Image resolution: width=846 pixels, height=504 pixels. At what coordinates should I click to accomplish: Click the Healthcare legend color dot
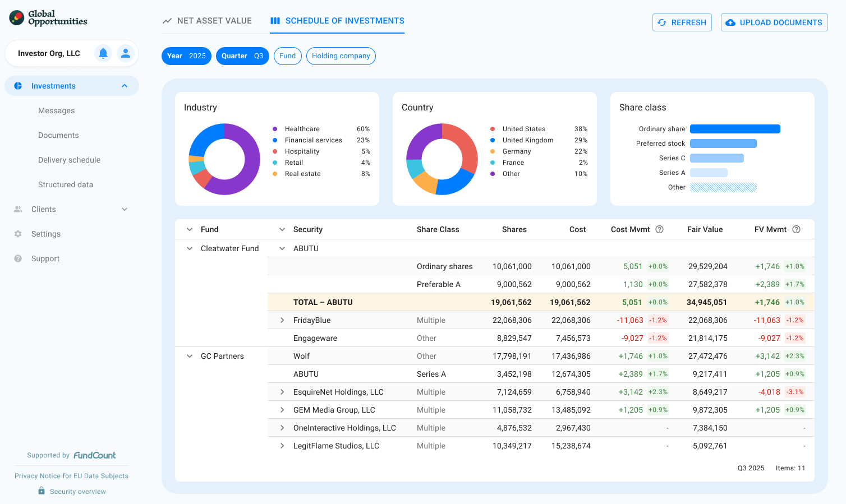pos(275,129)
